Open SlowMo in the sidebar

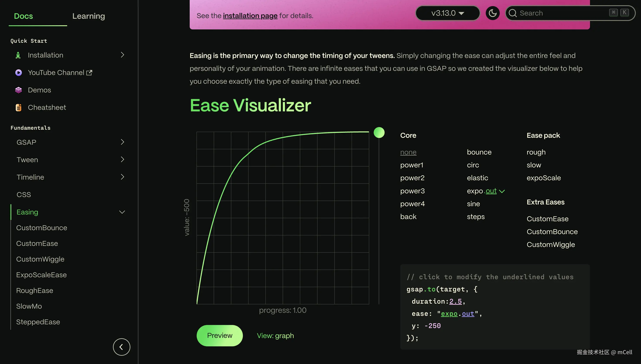(x=29, y=306)
